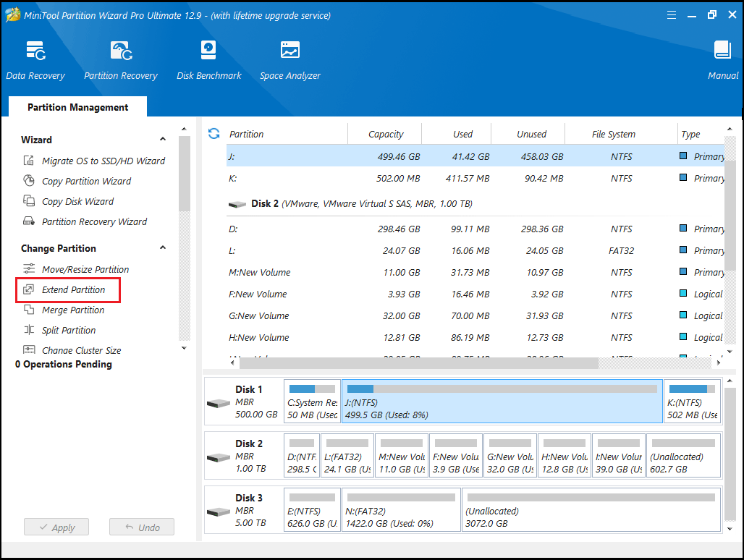Open the Data Recovery tool
The image size is (744, 560).
pyautogui.click(x=35, y=60)
